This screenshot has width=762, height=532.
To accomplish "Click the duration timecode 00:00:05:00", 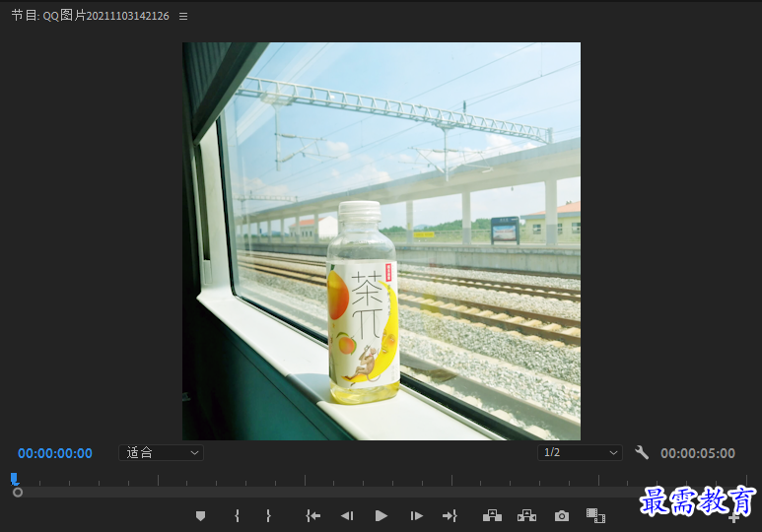I will pos(697,453).
